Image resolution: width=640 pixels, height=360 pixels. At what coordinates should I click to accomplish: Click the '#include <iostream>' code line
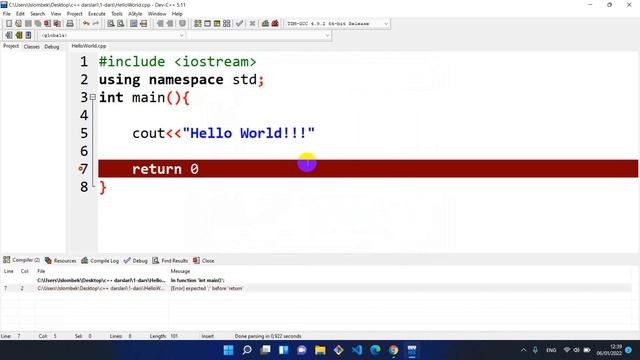tap(178, 62)
